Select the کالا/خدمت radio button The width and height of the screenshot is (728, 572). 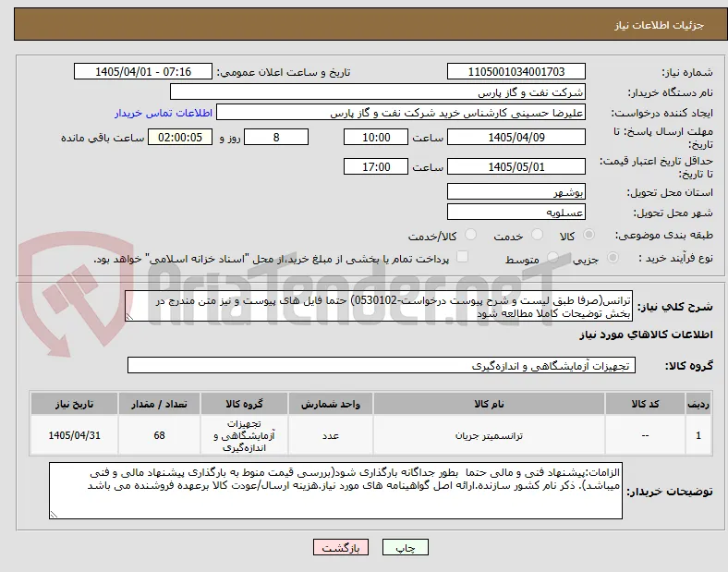(x=471, y=235)
